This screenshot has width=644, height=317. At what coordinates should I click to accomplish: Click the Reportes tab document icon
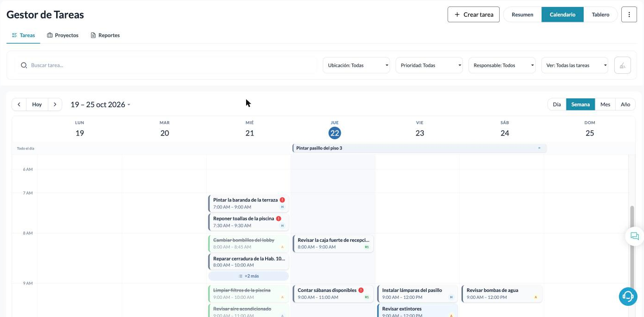[93, 35]
